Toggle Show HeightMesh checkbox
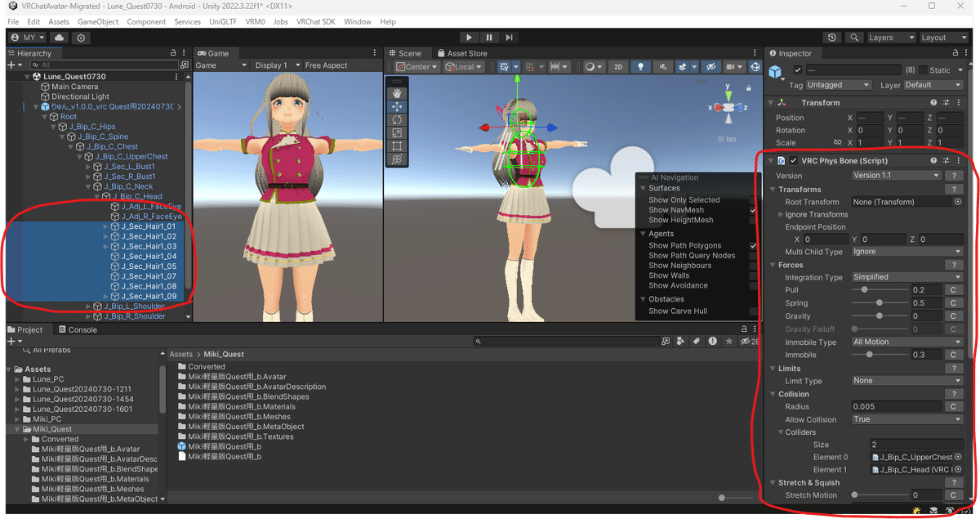The image size is (980, 519). pyautogui.click(x=753, y=220)
